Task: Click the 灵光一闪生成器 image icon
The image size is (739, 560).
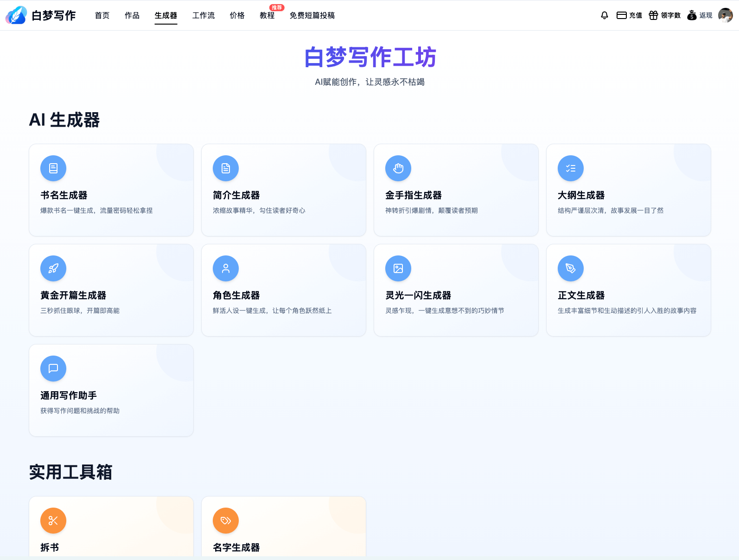Action: point(398,268)
